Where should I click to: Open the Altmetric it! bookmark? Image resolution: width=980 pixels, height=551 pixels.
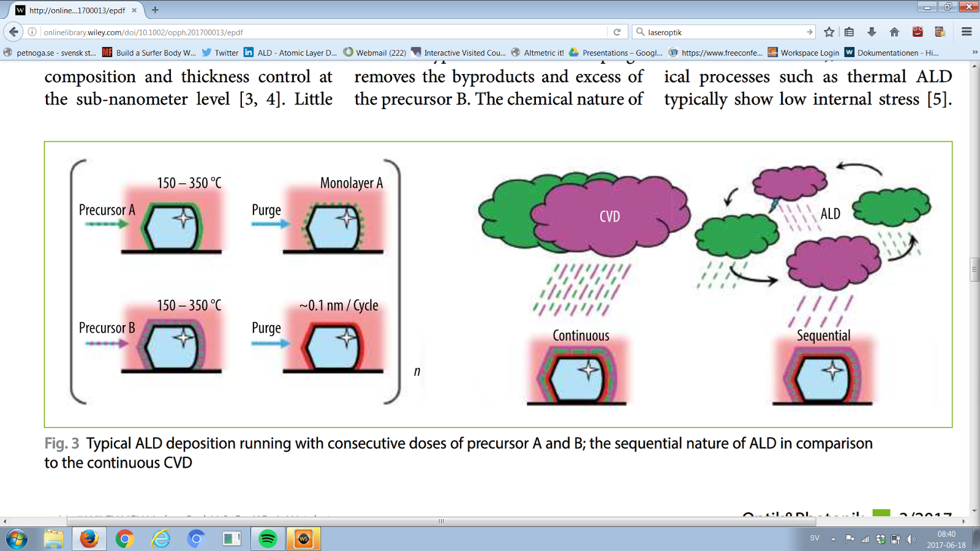(x=542, y=53)
